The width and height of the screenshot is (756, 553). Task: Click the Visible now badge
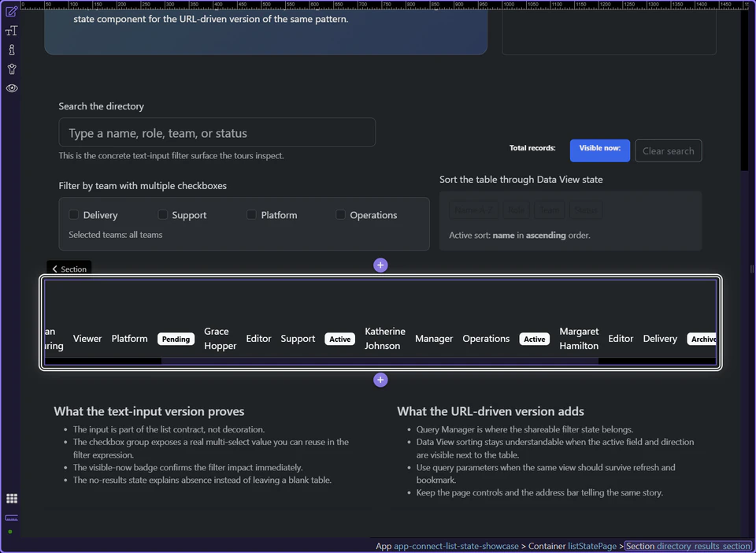(600, 150)
